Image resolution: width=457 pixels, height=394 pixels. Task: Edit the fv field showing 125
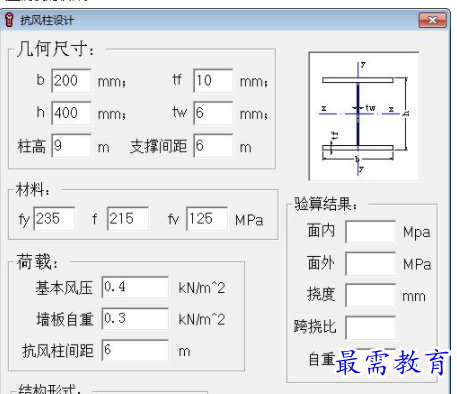[x=207, y=219]
